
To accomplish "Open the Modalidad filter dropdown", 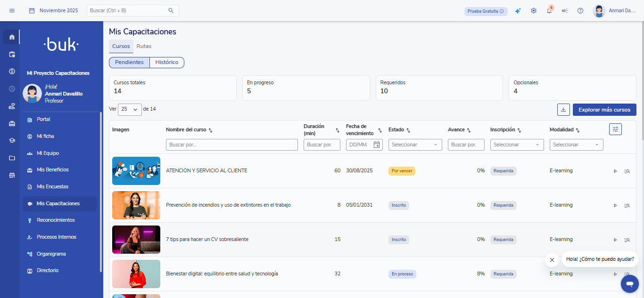I will click(x=576, y=145).
